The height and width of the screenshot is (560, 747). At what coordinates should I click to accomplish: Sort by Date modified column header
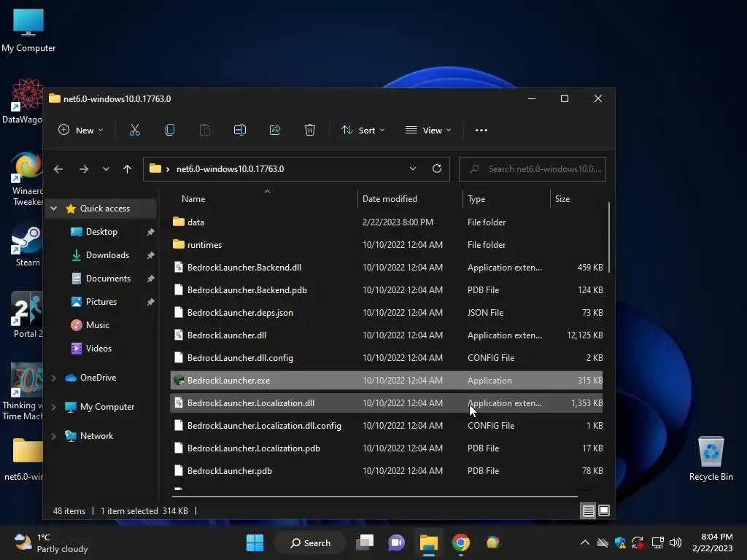(390, 199)
